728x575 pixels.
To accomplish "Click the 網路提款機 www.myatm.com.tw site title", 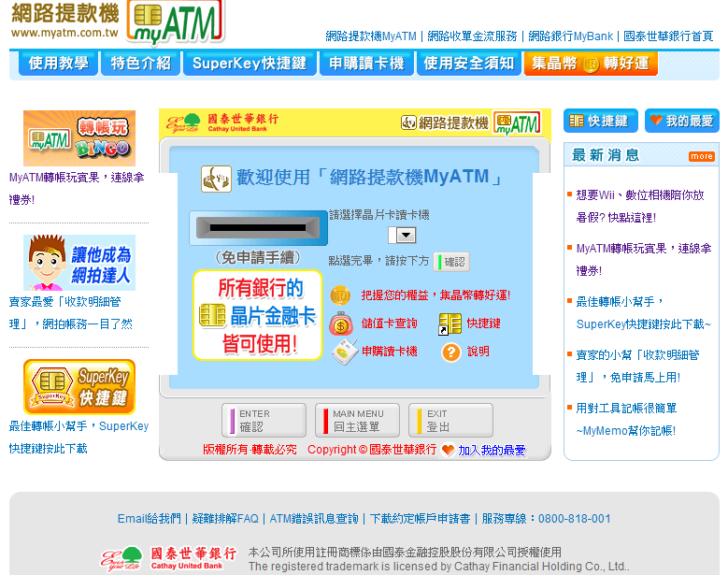I will pos(65,21).
